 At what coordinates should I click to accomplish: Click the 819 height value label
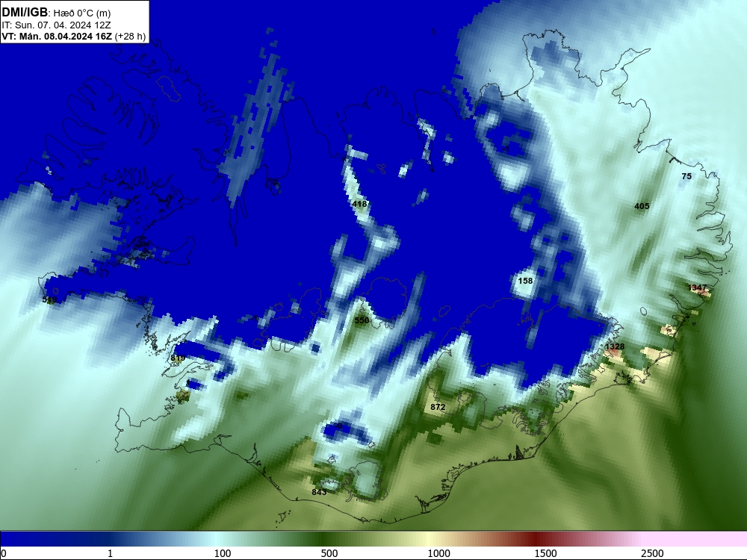pyautogui.click(x=178, y=358)
